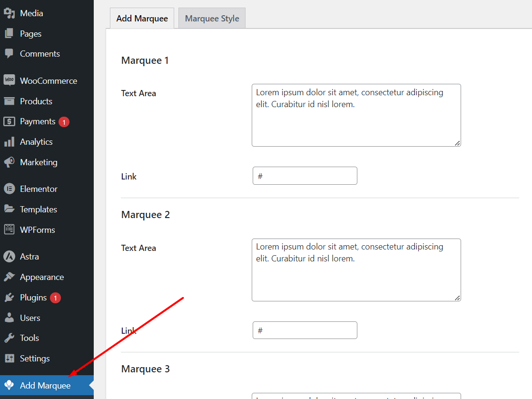This screenshot has width=532, height=399.
Task: Click the Marketing megaphone icon
Action: click(x=9, y=162)
